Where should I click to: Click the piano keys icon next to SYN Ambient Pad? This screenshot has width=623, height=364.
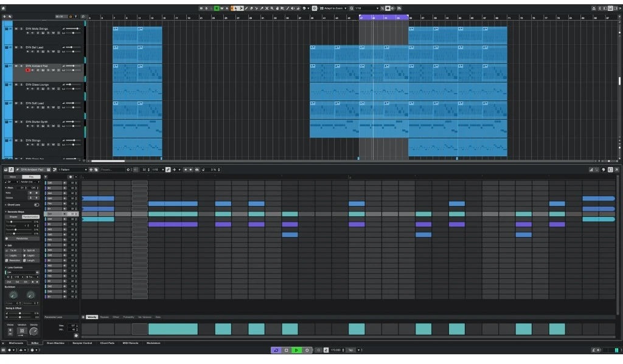[x=49, y=170]
